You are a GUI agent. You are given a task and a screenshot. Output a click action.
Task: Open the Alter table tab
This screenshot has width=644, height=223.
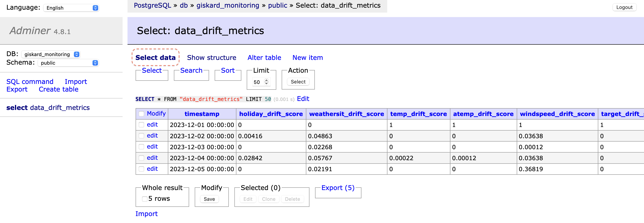click(x=264, y=58)
